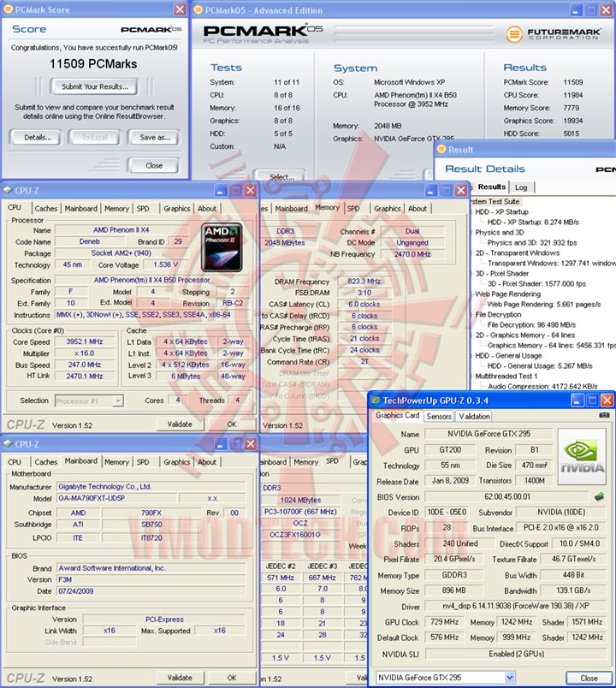Viewport: 616px width, 688px height.
Task: Click the Core Voltage value 1.536 V
Action: (x=165, y=264)
